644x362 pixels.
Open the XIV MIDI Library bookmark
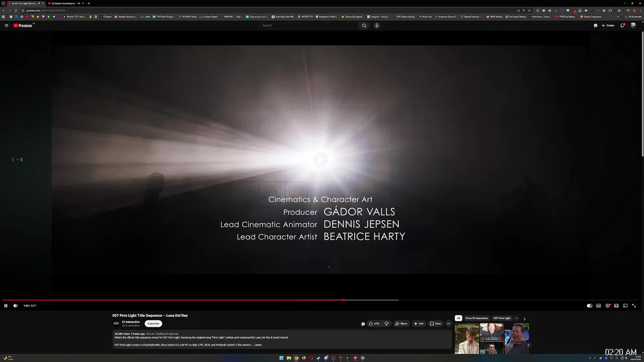(x=188, y=17)
